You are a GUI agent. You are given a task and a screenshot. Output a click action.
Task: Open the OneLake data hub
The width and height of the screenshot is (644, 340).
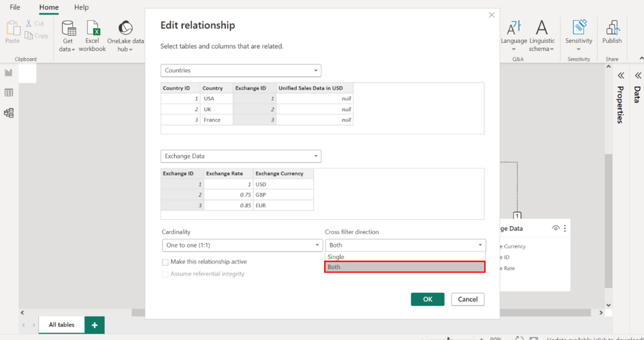125,29
